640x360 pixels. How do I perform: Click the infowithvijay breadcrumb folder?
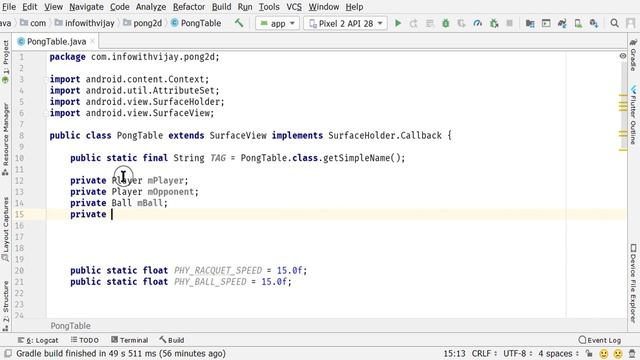(x=84, y=23)
